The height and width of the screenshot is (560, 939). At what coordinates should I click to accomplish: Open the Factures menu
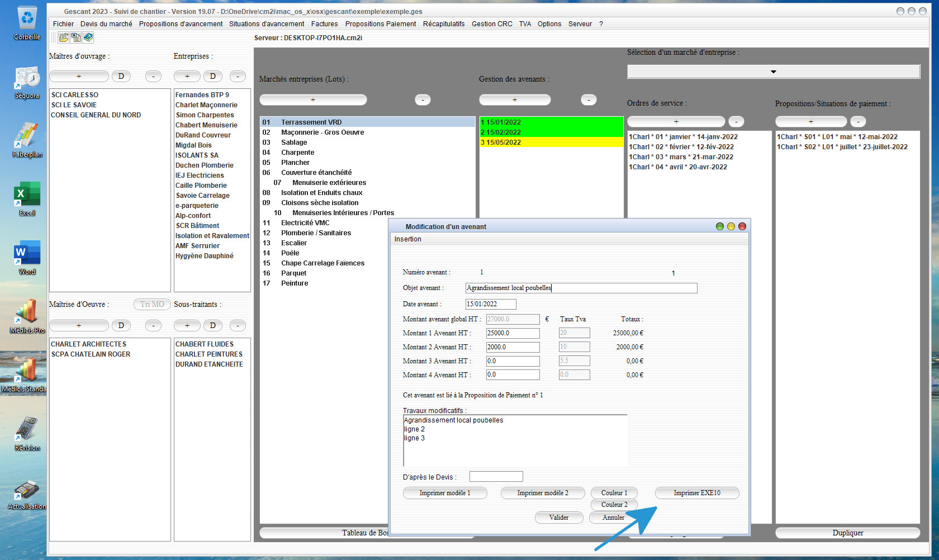(x=324, y=24)
